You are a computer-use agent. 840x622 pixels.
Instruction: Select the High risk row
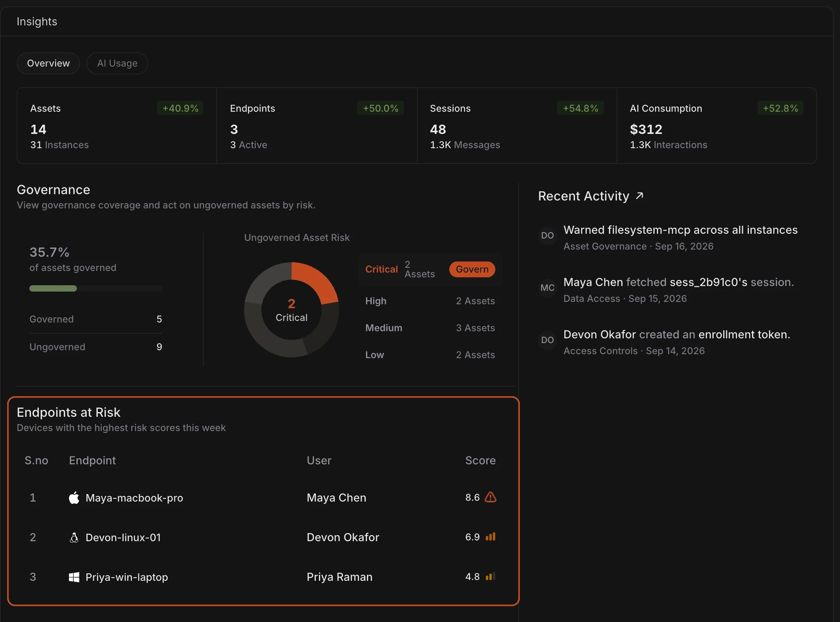tap(430, 301)
